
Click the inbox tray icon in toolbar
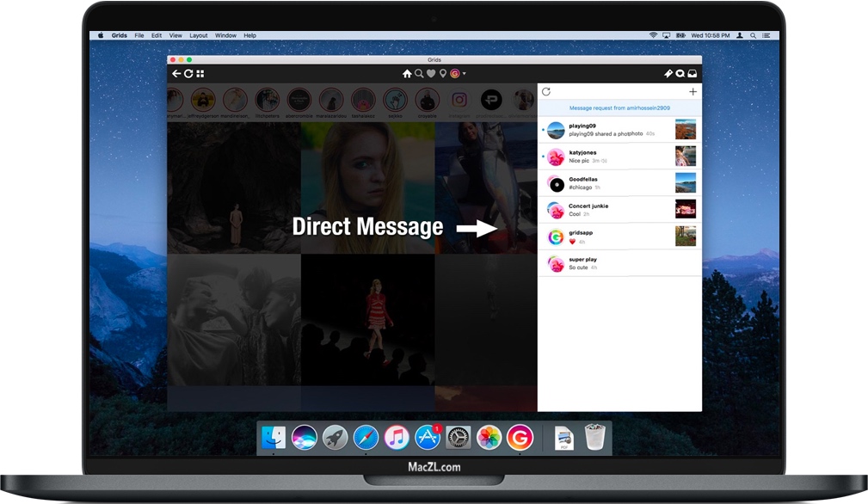[692, 74]
